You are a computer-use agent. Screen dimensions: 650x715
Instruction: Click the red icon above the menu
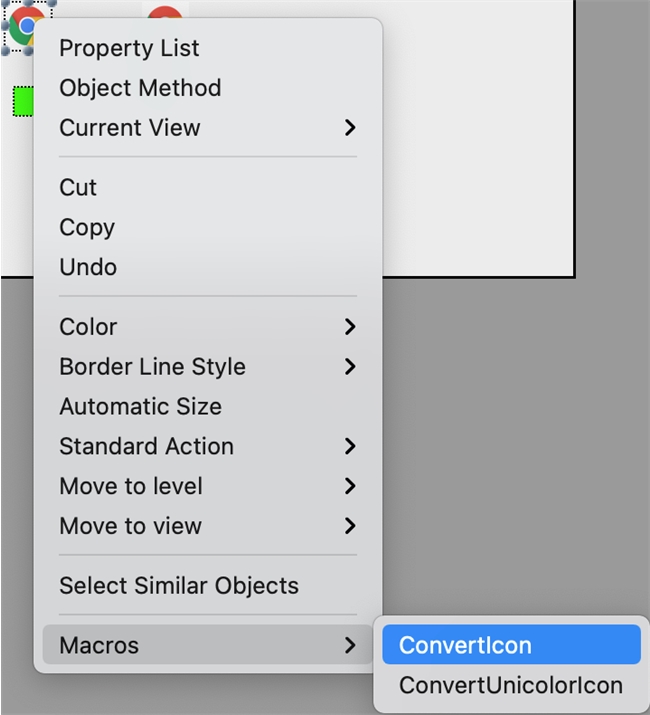click(x=165, y=12)
